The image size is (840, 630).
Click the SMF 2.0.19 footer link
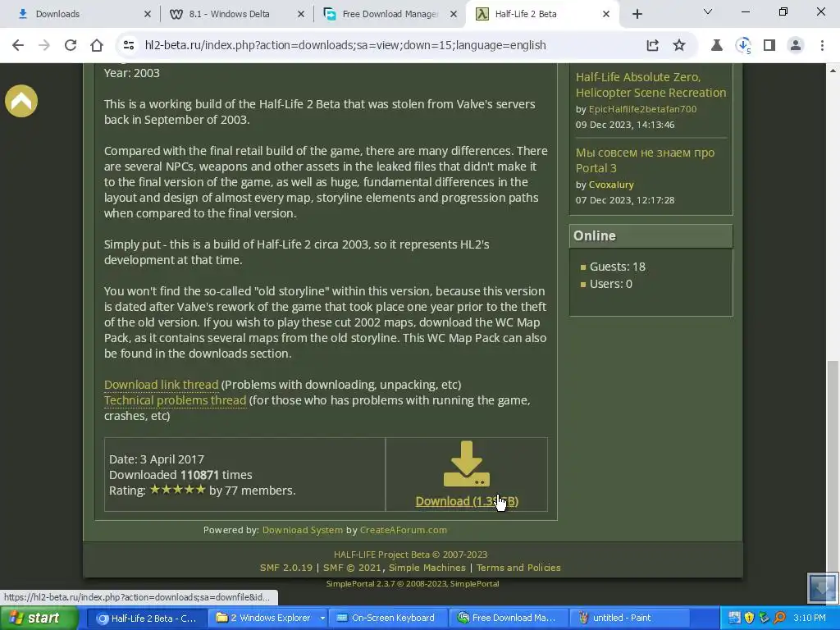pyautogui.click(x=286, y=568)
